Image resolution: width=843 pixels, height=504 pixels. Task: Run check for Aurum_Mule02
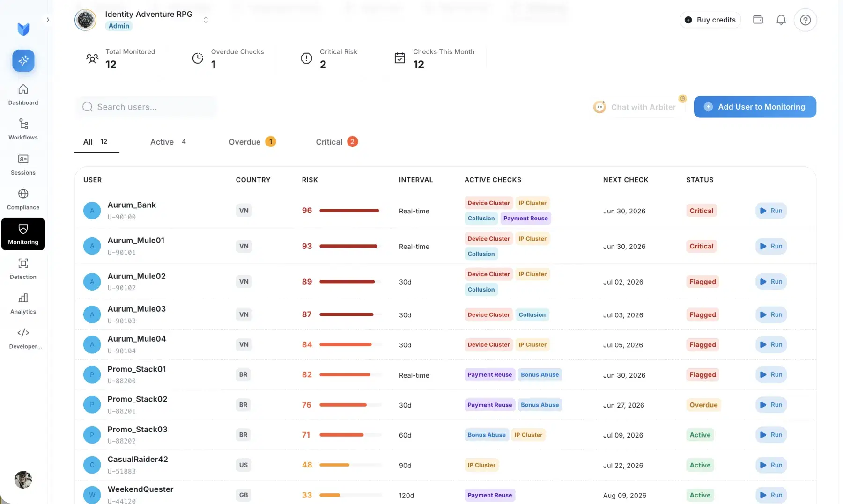pos(771,282)
